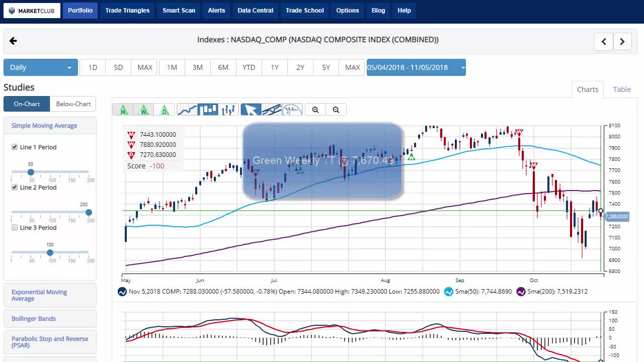The height and width of the screenshot is (362, 644).
Task: Expand Parabolic Stop and Reverse study
Action: [50, 342]
